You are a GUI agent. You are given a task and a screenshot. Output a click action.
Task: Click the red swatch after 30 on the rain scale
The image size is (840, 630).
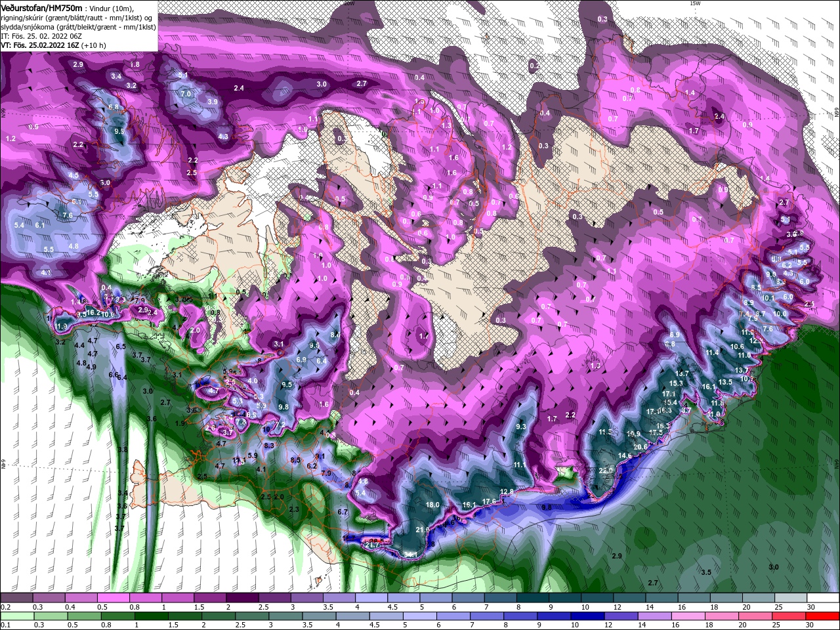824,616
